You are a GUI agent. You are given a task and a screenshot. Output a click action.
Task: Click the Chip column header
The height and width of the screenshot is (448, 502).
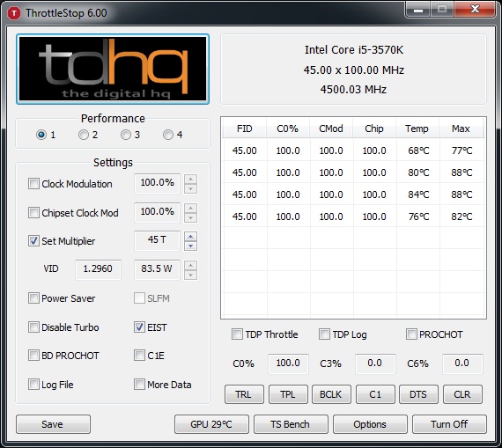pos(374,129)
